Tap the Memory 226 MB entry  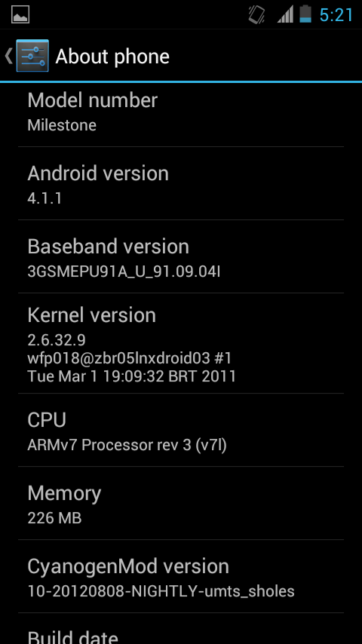(x=181, y=503)
